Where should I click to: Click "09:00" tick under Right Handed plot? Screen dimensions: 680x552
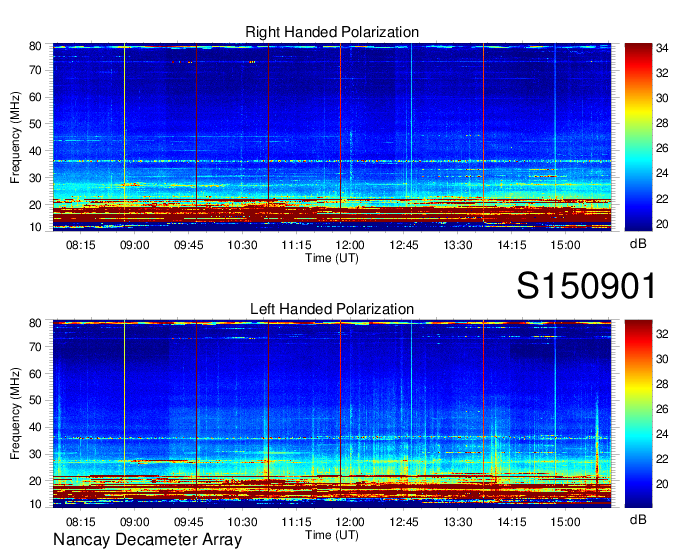tap(134, 245)
